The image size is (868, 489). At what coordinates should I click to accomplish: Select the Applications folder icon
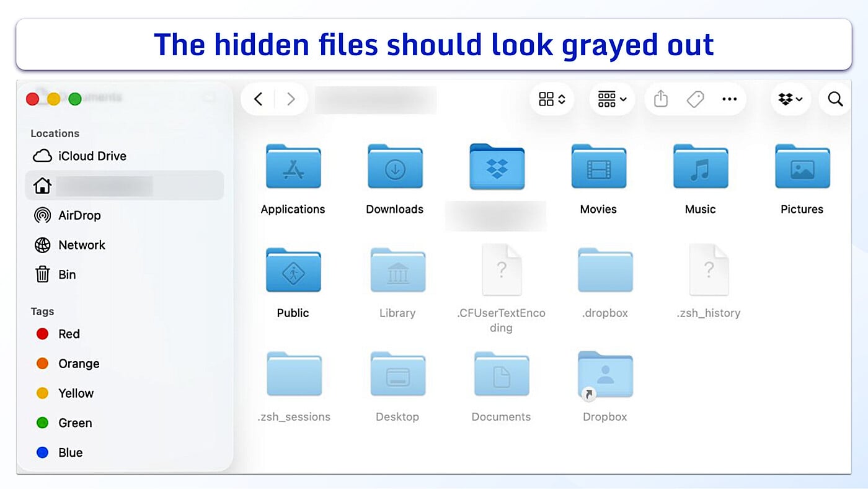[293, 166]
